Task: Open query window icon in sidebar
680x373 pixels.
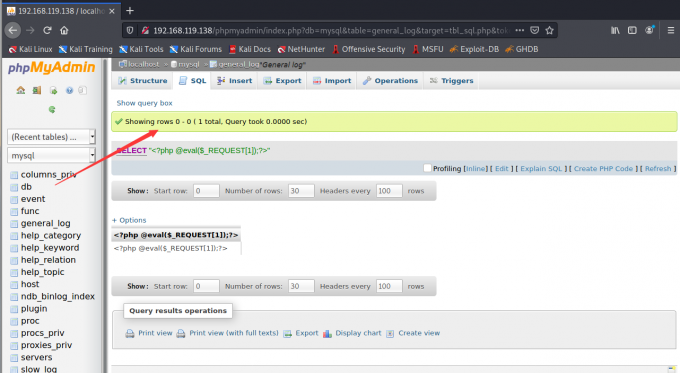Action: coord(53,90)
